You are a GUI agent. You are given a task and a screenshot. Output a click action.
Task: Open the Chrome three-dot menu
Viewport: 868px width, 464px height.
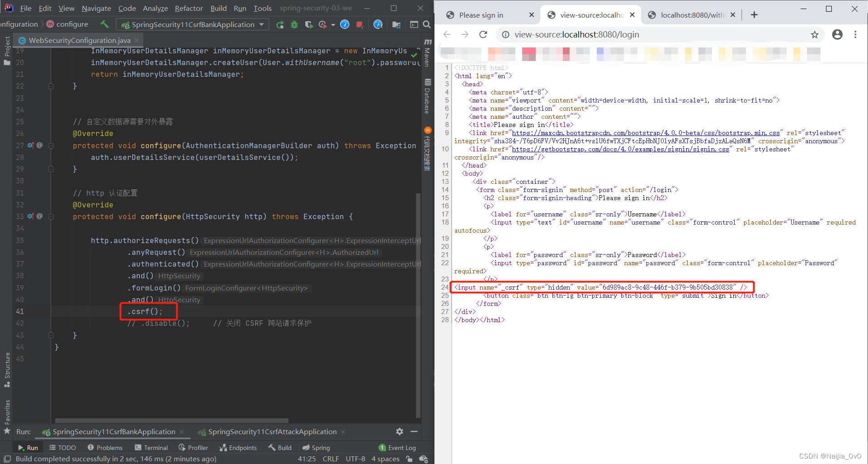tap(855, 34)
